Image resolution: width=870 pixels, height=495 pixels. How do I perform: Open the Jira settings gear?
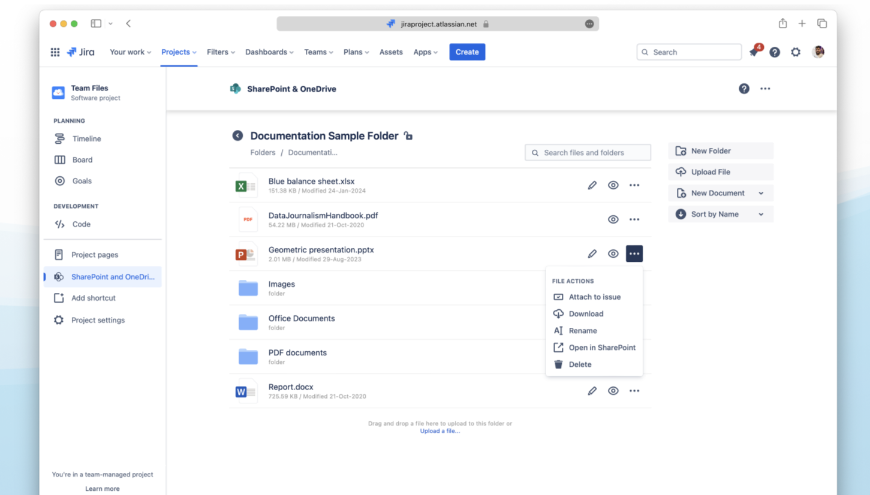click(796, 52)
